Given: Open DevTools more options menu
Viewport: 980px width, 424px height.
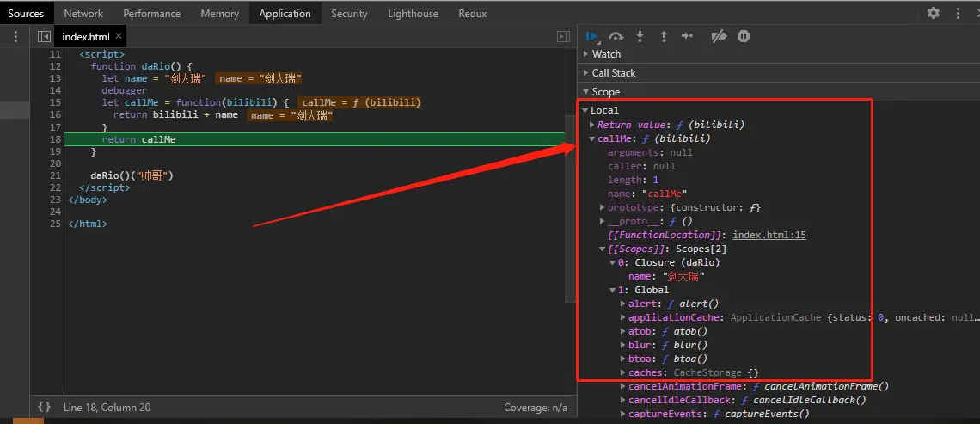Looking at the screenshot, I should tap(958, 13).
